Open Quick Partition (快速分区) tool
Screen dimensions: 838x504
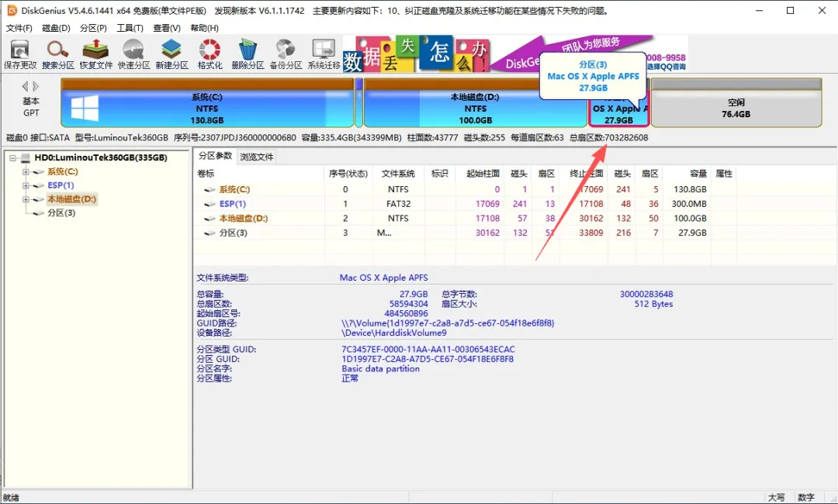(x=133, y=54)
